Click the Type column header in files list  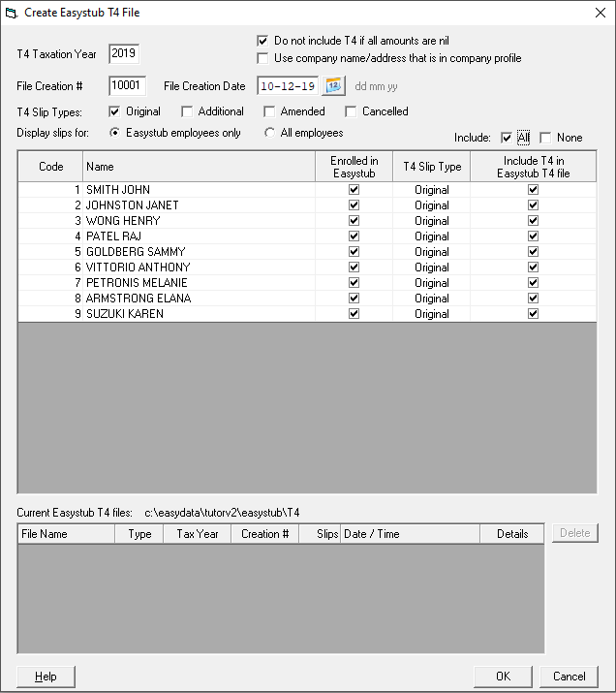click(139, 534)
